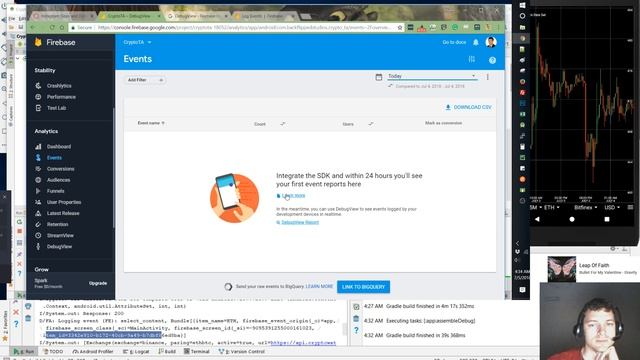This screenshot has height=360, width=640.
Task: Open the Build tool window tab
Action: click(x=167, y=351)
